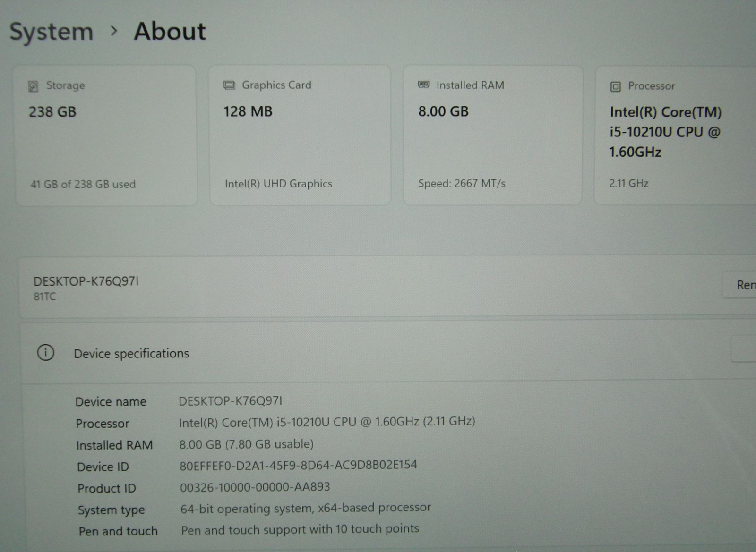This screenshot has width=756, height=552.
Task: Select the 128 MB graphics memory value
Action: 248,111
